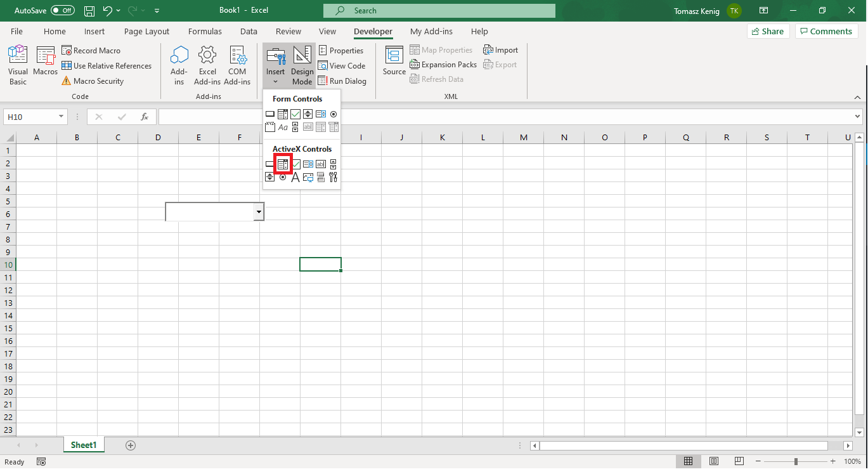
Task: Save the workbook with the Save icon
Action: pos(89,11)
